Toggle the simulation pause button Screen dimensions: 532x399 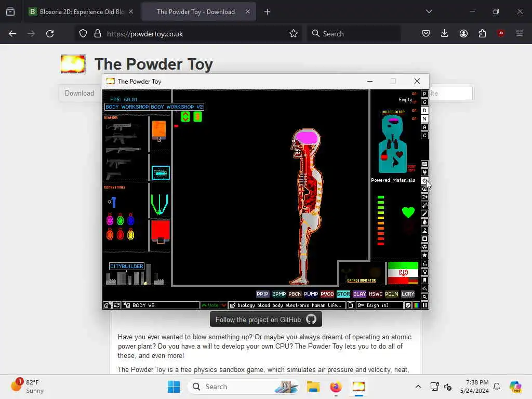424,305
